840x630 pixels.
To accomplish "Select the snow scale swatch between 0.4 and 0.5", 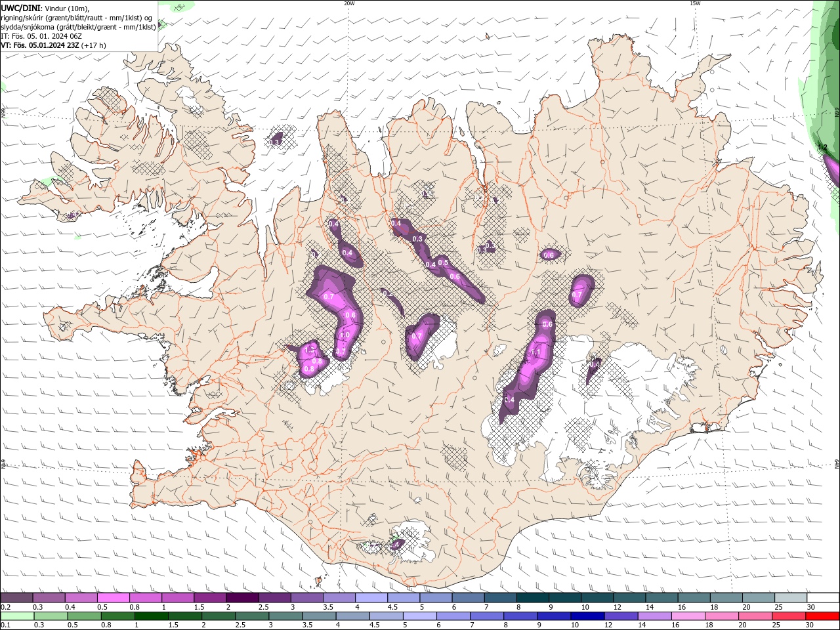I will pyautogui.click(x=81, y=598).
